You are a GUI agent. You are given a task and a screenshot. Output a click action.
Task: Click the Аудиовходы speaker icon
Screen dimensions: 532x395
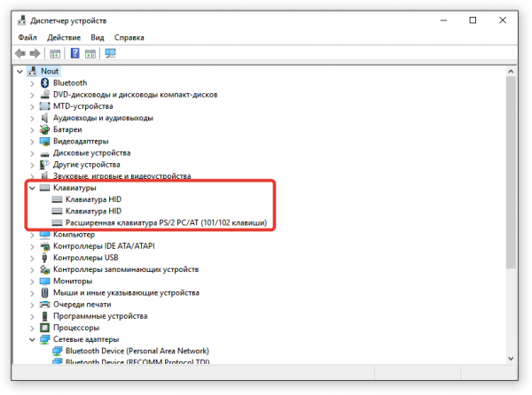point(44,118)
